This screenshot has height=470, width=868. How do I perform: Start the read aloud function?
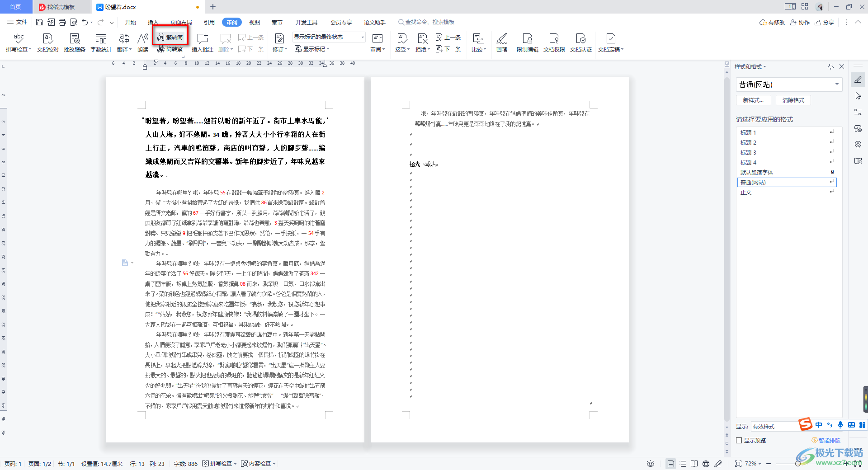143,43
